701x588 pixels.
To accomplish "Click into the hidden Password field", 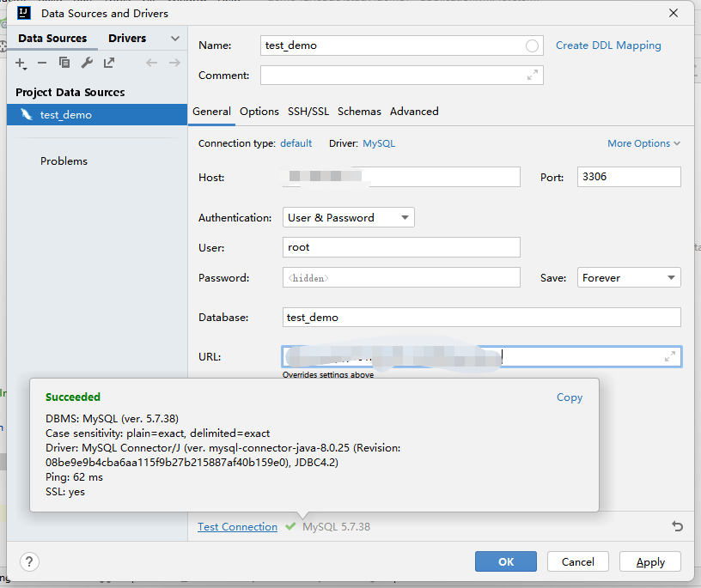I will tap(401, 277).
